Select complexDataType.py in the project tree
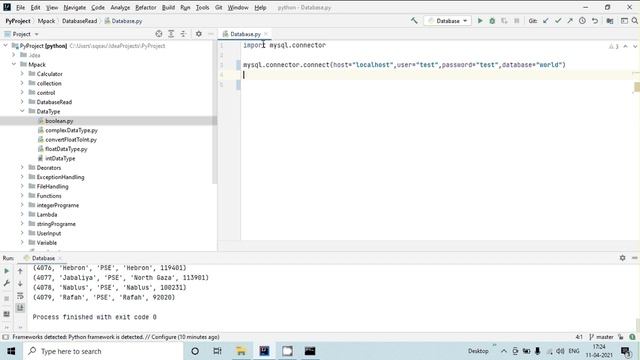This screenshot has height=360, width=640. click(71, 130)
